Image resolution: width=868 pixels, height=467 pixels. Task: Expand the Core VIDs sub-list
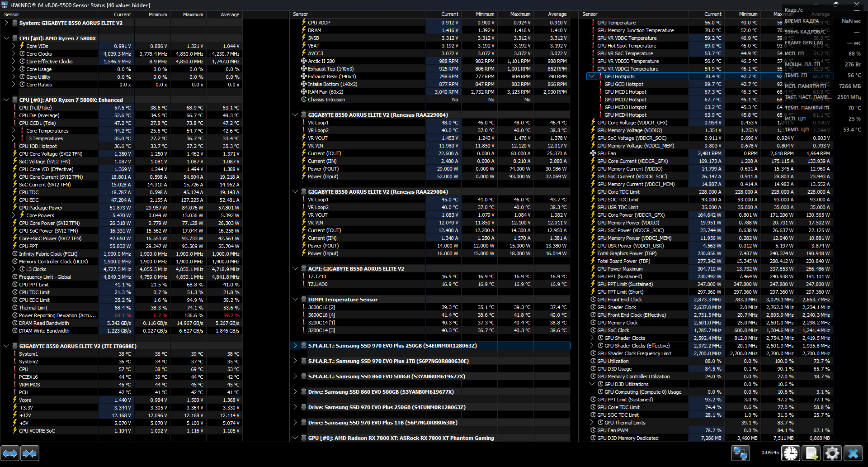click(x=14, y=46)
